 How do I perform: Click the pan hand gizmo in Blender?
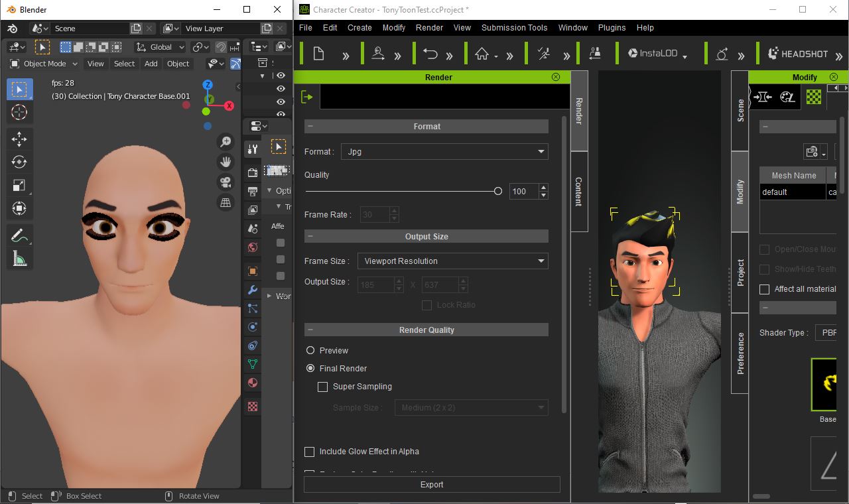226,162
